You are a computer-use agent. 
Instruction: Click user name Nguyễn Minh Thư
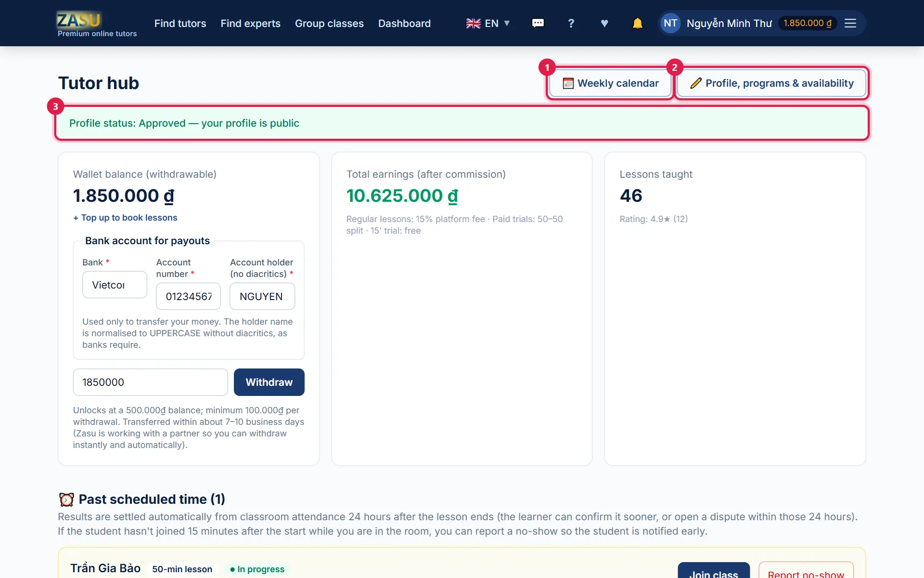[x=729, y=23]
